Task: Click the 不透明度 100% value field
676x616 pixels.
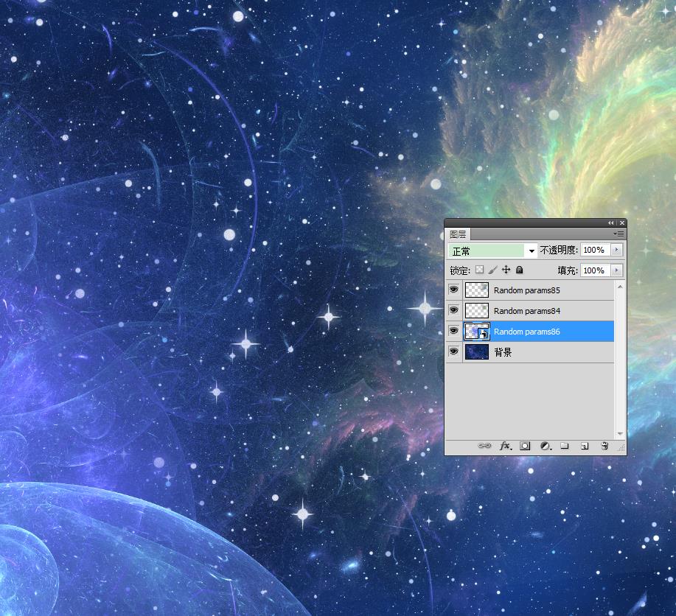Action: [x=596, y=250]
